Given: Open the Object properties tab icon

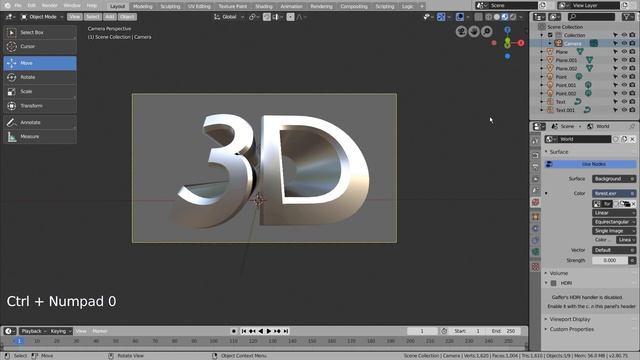Looking at the screenshot, I should point(536,217).
